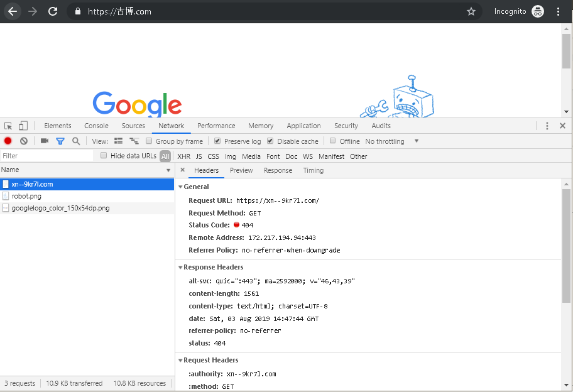Open the Security panel
The height and width of the screenshot is (392, 573).
(346, 126)
